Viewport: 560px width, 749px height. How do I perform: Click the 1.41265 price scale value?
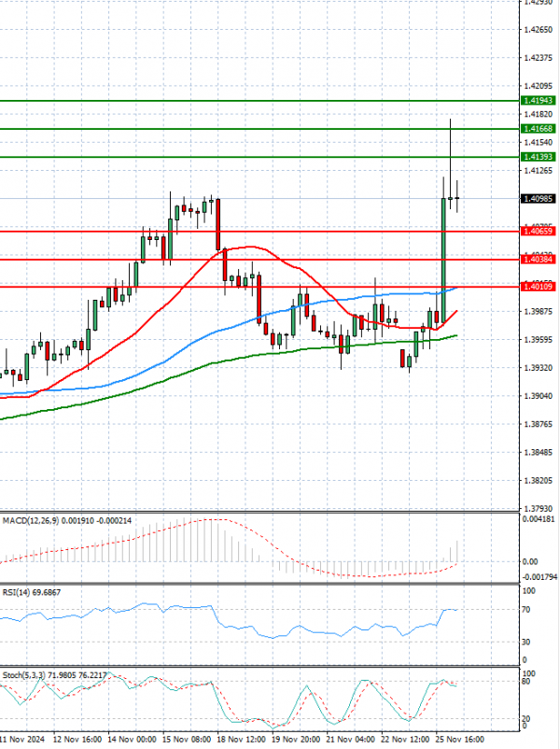coord(538,171)
